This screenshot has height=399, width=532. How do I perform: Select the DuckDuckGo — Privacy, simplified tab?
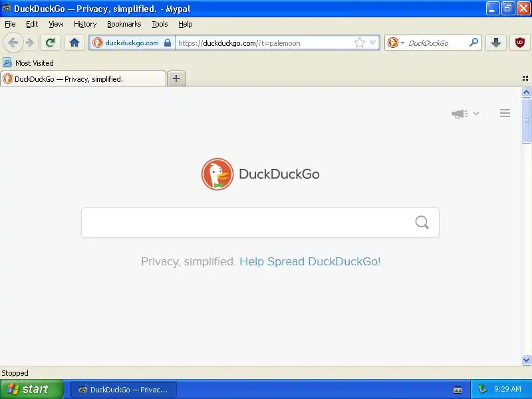(83, 78)
